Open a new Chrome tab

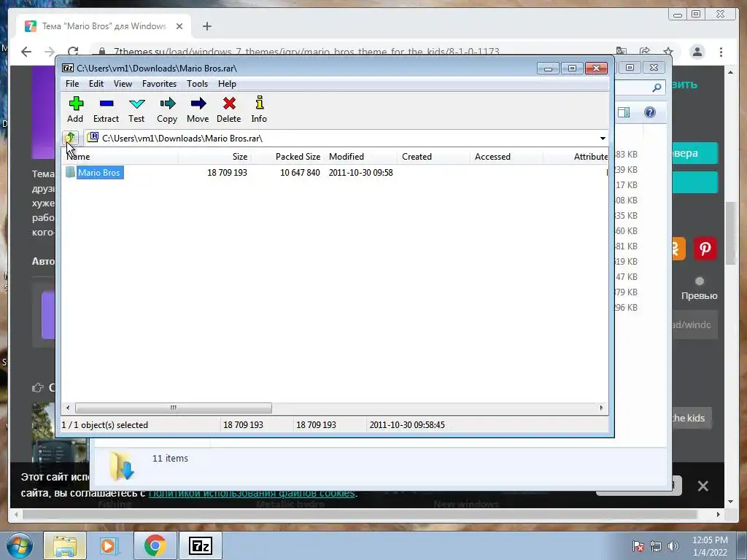206,26
